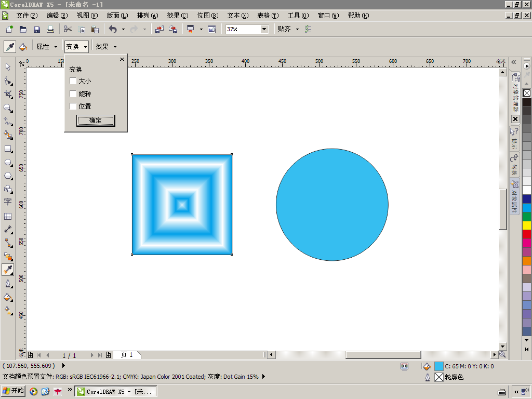Image resolution: width=532 pixels, height=399 pixels.
Task: Tick the 旋转 checkbox
Action: coord(73,94)
